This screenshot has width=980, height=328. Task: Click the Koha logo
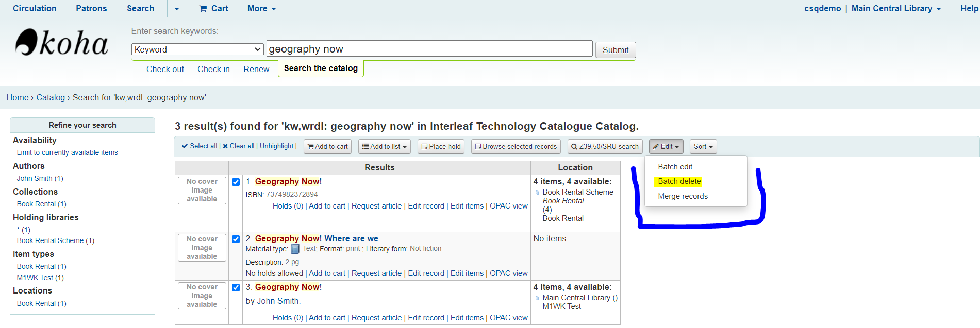(x=61, y=42)
